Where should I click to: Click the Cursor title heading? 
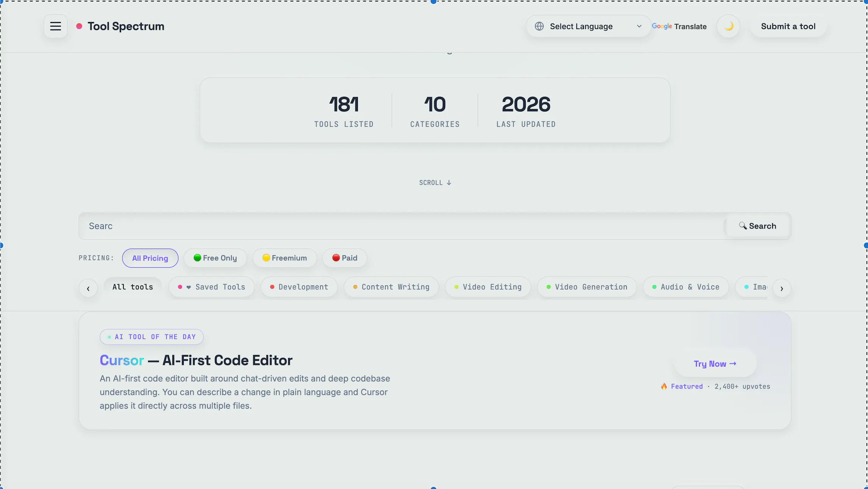tap(196, 360)
